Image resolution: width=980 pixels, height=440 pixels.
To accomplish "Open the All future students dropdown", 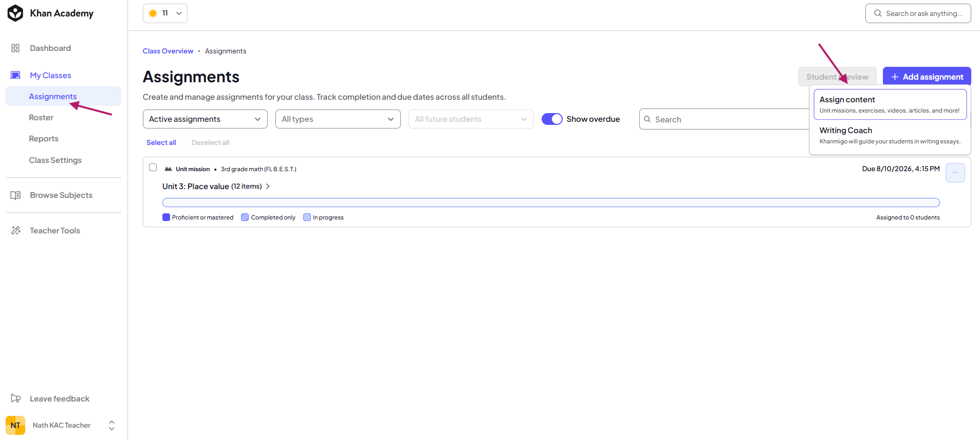I will click(471, 119).
